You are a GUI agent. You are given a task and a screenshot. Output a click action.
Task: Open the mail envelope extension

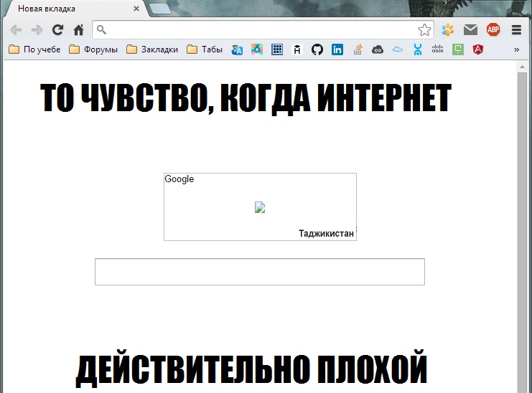470,29
